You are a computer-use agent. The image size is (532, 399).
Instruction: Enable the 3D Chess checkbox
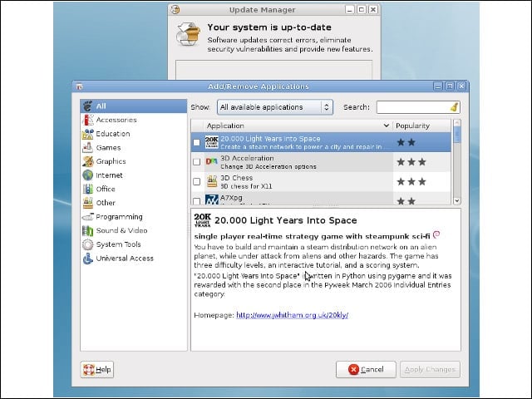[x=196, y=181]
